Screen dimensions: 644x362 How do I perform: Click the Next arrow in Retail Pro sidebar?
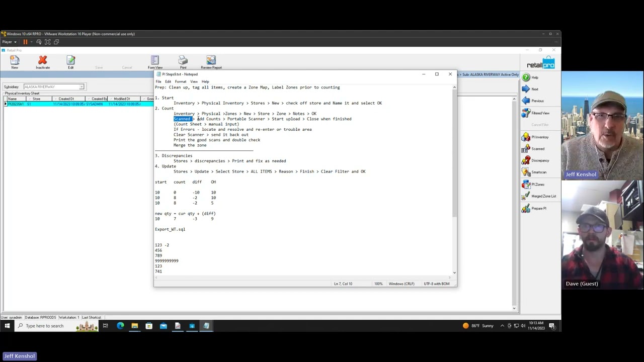coord(530,89)
